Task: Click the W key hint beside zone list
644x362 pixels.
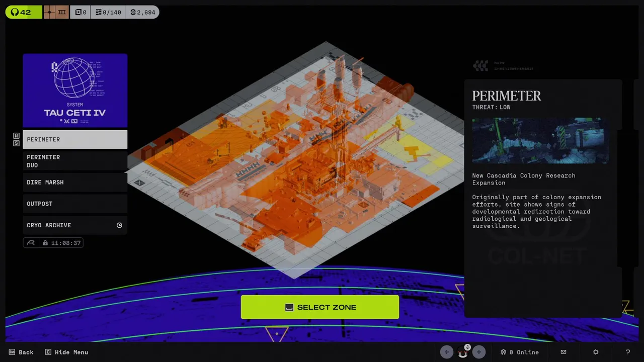Action: [x=16, y=136]
